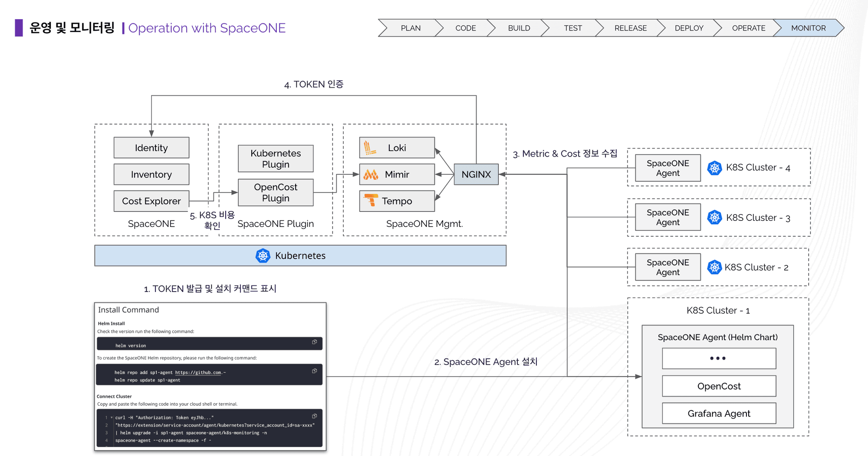Select the DEPLOY pipeline stage
This screenshot has width=868, height=456.
689,28
